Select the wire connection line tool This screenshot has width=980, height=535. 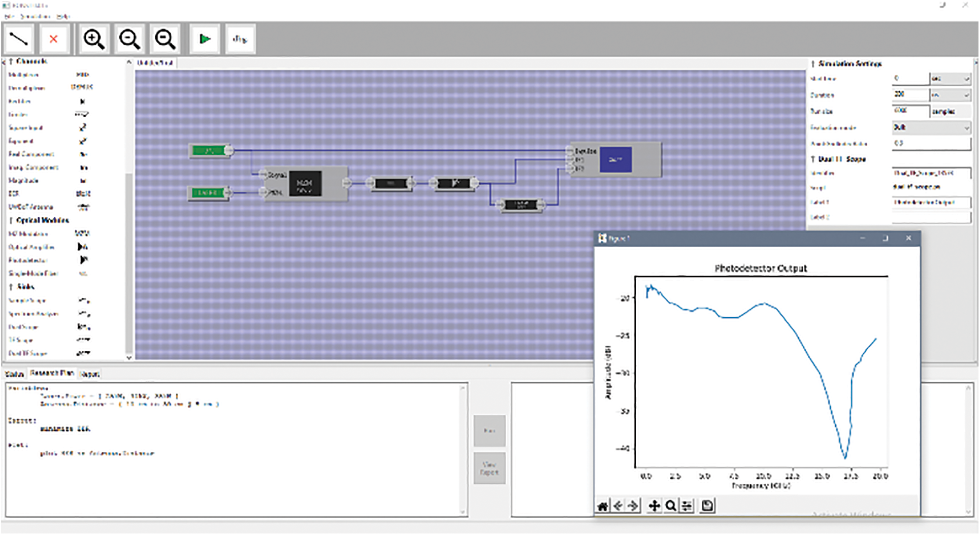click(x=19, y=39)
